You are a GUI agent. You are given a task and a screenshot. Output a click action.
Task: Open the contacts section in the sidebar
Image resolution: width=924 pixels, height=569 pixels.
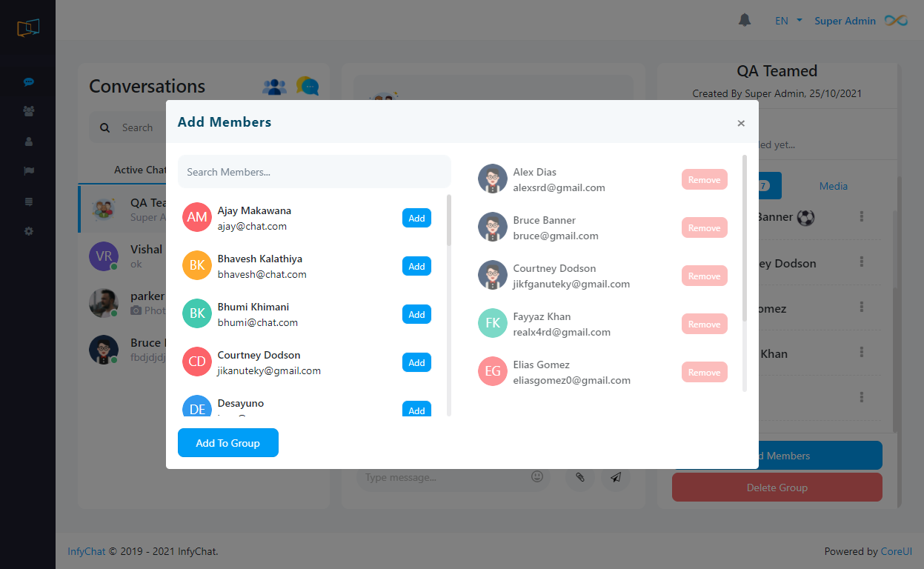28,141
